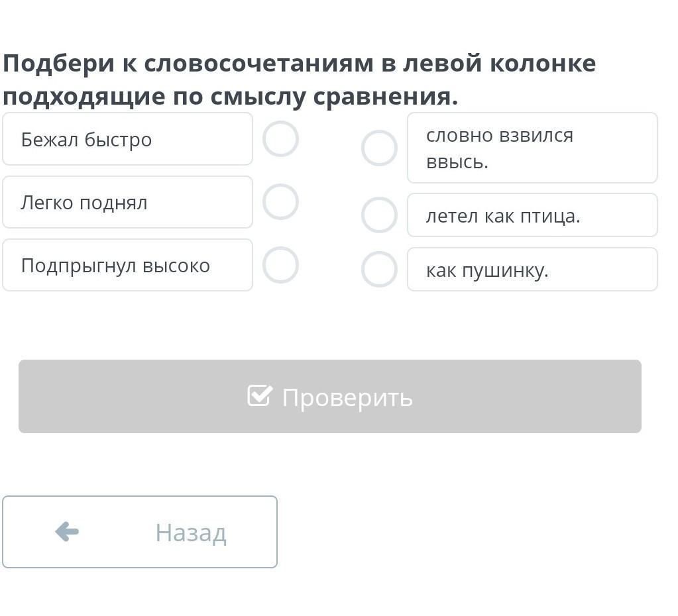Select the circle next to 'Подпрыгнул высоко'

point(280,265)
